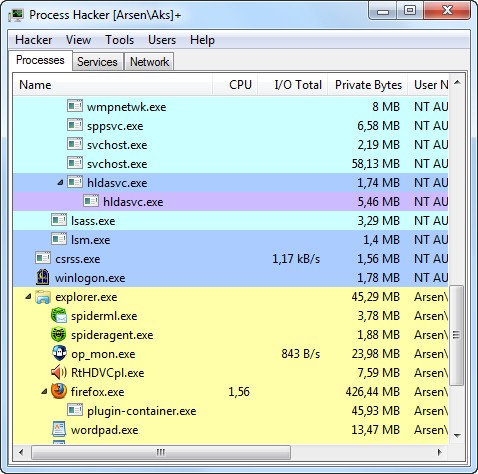Open the Hacker menu
This screenshot has height=474, width=478.
[x=34, y=40]
